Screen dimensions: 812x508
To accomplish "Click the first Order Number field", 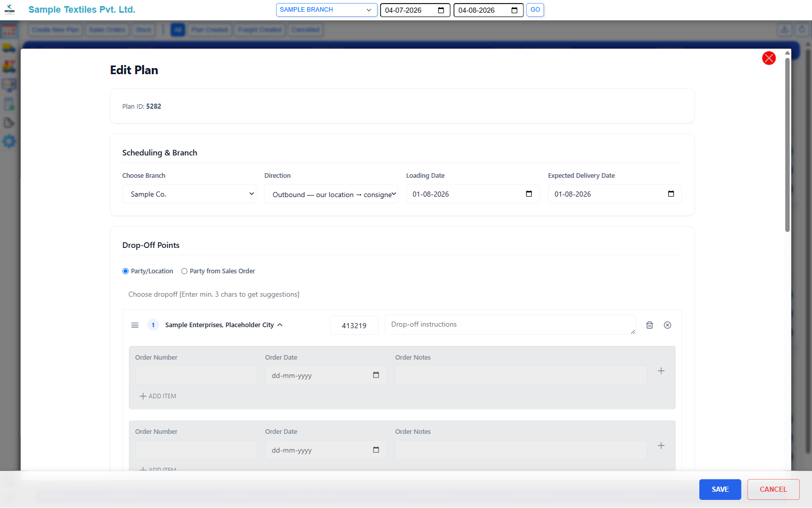I will (x=196, y=375).
